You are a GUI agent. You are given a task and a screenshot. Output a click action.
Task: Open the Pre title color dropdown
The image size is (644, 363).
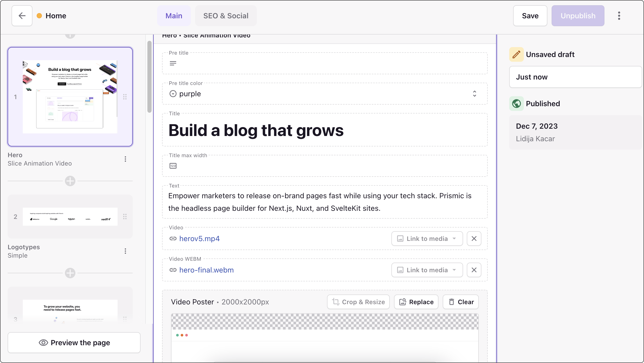point(324,94)
